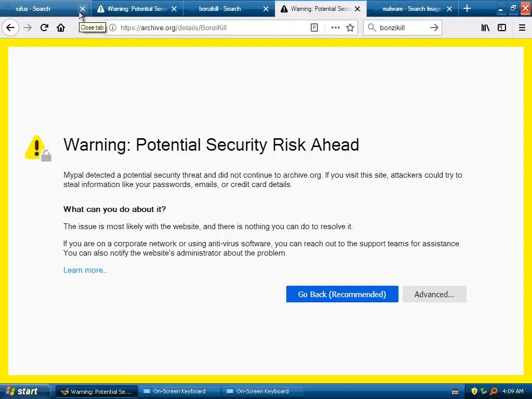Open the hamburger application menu

coord(522,28)
